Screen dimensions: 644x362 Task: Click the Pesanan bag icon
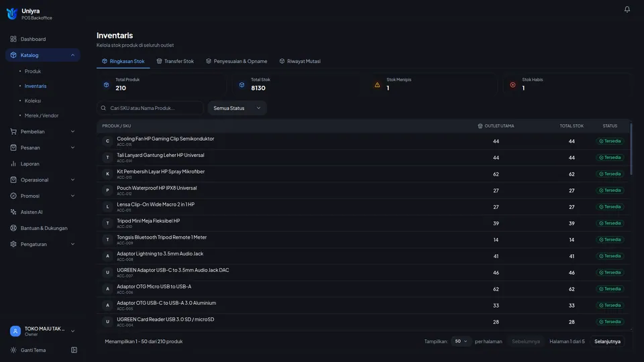[13, 147]
